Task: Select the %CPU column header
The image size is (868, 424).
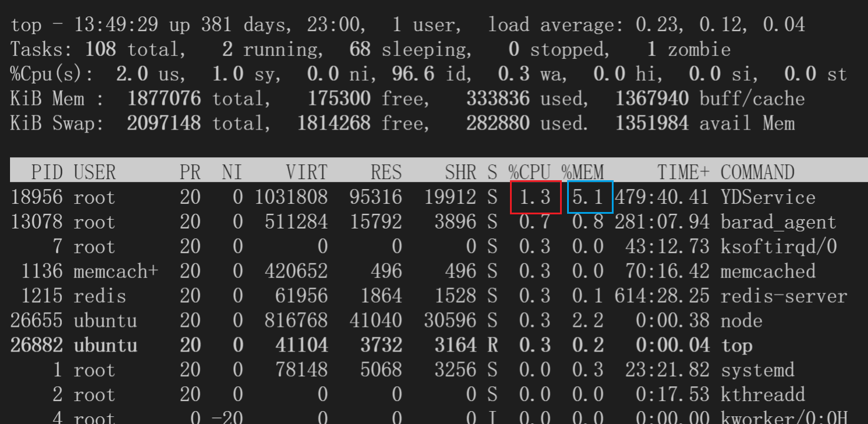Action: coord(529,173)
